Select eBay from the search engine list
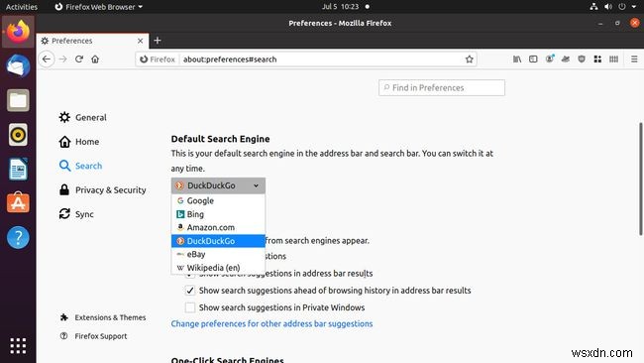This screenshot has width=644, height=363. [x=218, y=254]
